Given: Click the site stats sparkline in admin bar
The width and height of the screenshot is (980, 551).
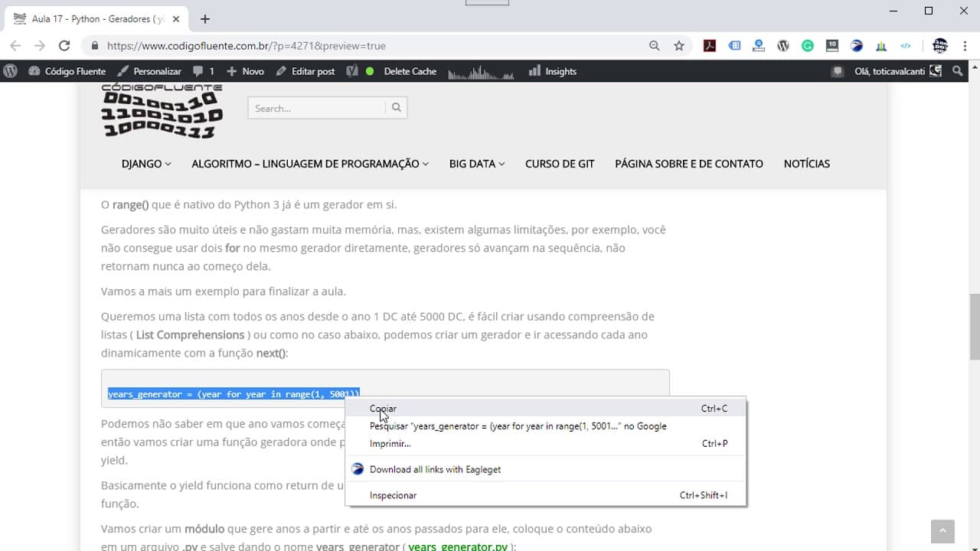Looking at the screenshot, I should point(482,73).
